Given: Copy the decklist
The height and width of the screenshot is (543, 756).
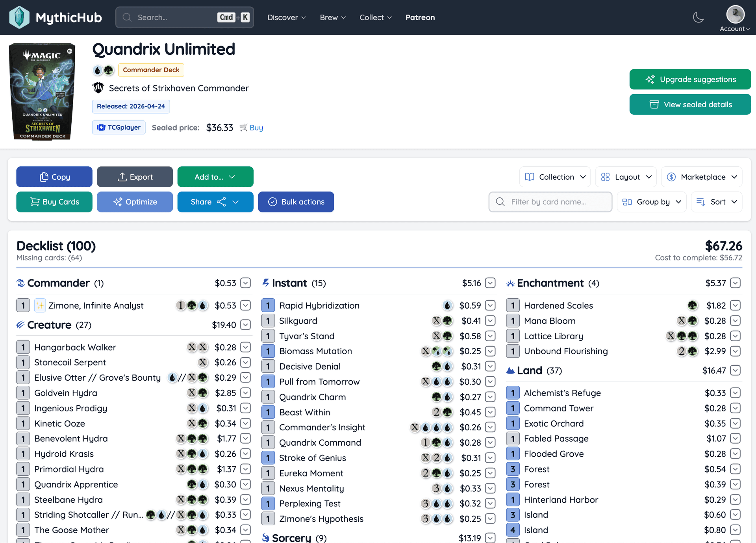Looking at the screenshot, I should point(54,177).
